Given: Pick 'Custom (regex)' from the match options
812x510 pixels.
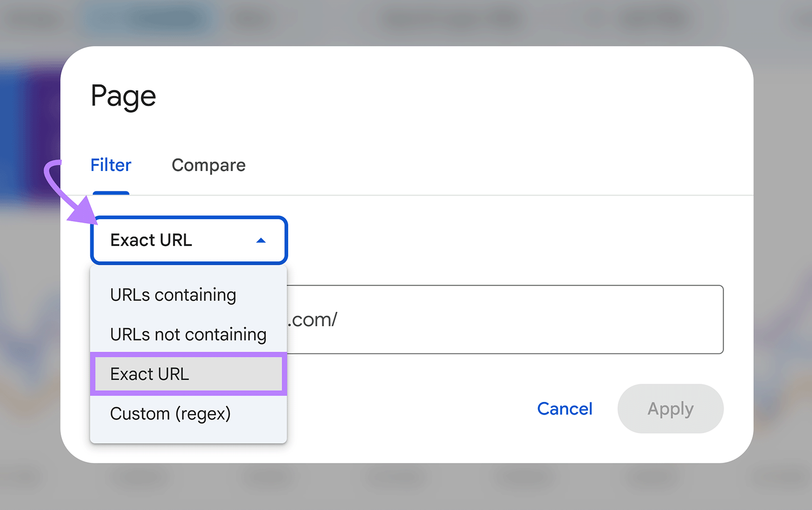Looking at the screenshot, I should point(171,413).
